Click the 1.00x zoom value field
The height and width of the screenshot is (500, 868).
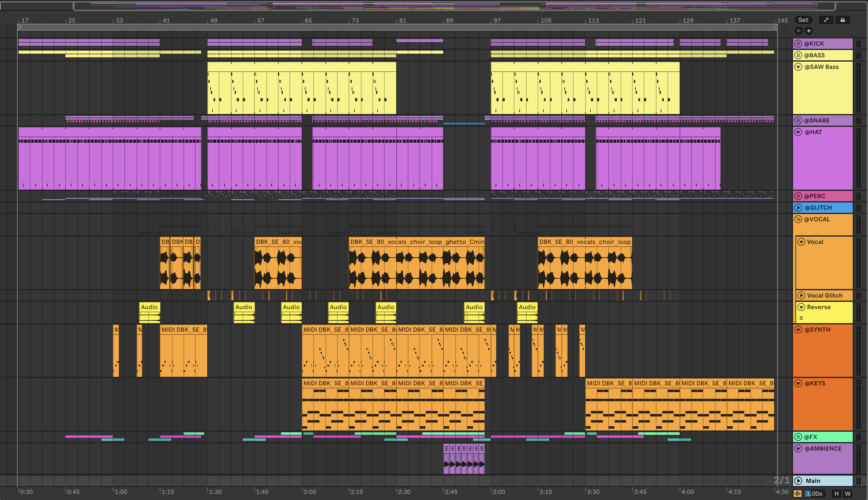click(x=814, y=494)
